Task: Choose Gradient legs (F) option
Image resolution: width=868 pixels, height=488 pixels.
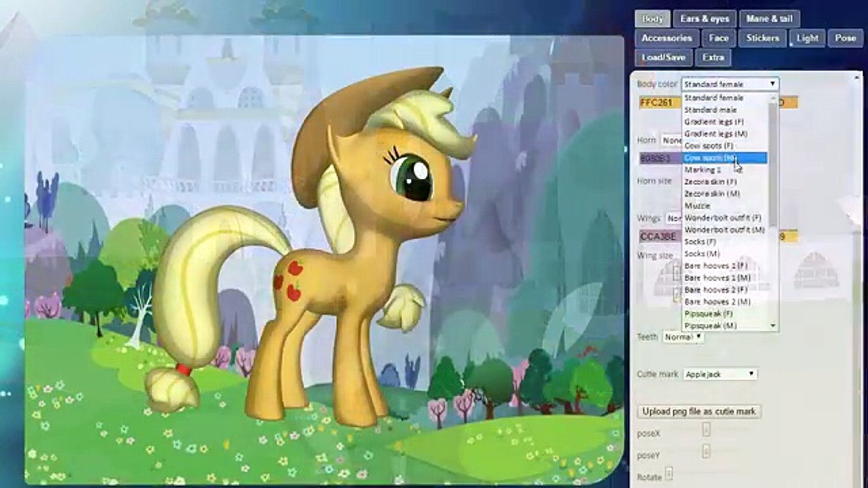Action: point(714,122)
